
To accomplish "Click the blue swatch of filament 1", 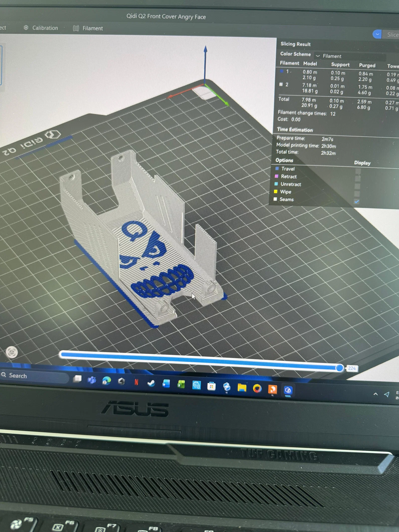I will click(282, 71).
